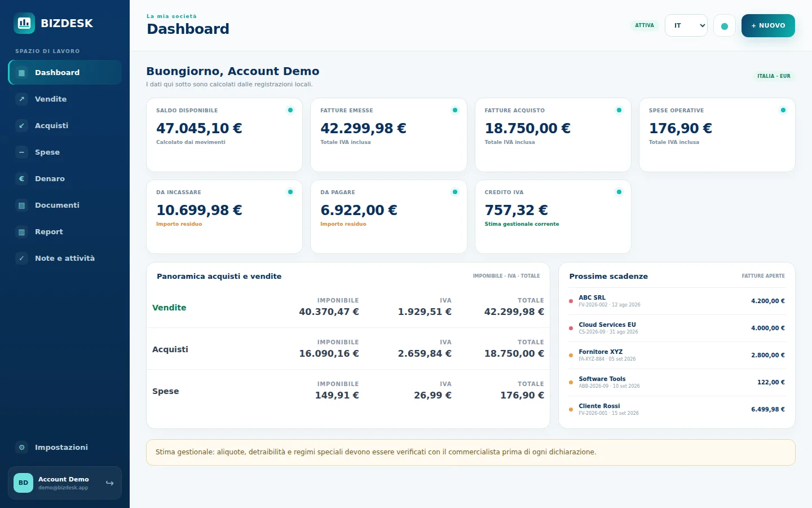
Task: Open Note e attività menu item
Action: tap(65, 258)
